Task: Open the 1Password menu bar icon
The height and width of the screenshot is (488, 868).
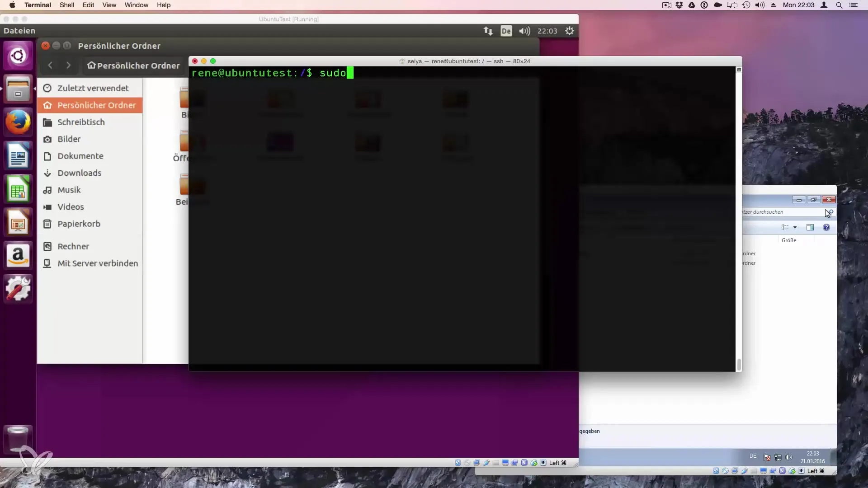Action: [704, 5]
